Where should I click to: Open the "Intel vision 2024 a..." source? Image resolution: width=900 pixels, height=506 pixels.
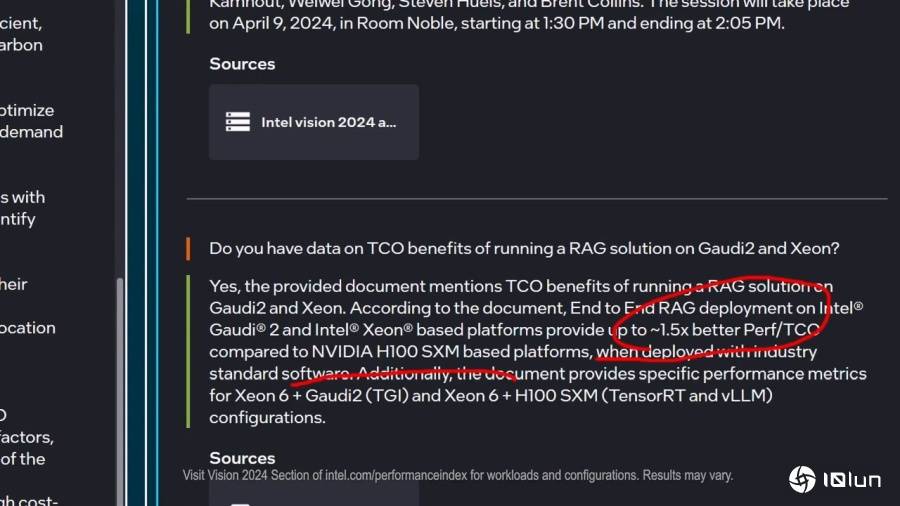[x=314, y=122]
